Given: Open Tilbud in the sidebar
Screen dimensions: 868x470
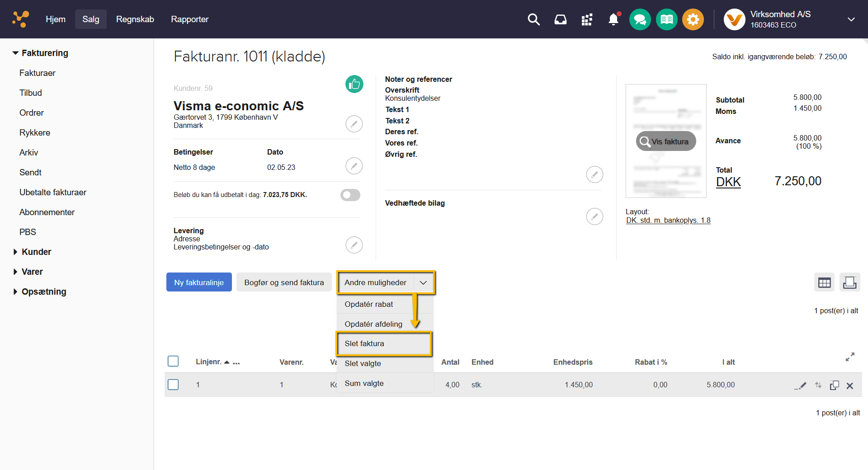Looking at the screenshot, I should [x=31, y=93].
